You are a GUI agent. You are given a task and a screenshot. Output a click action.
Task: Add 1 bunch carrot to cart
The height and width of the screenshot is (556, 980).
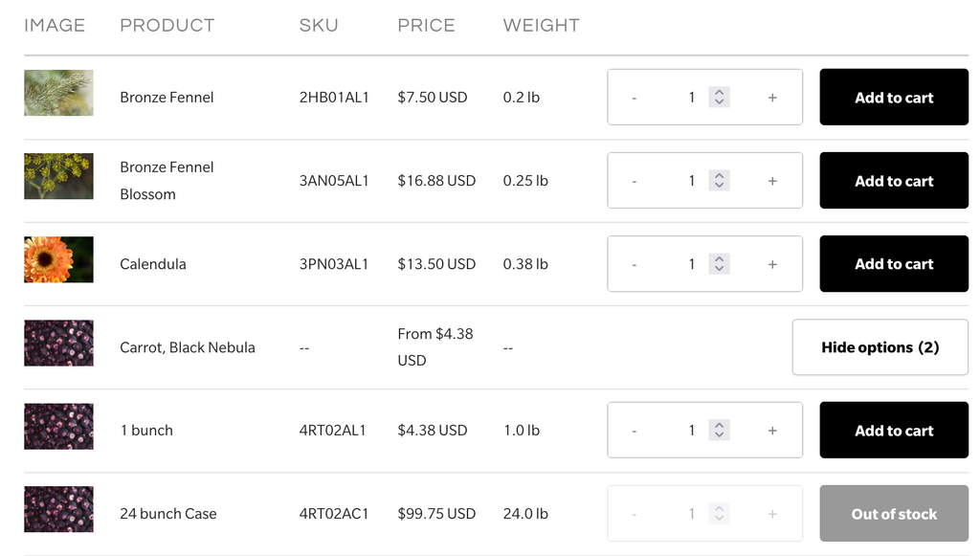click(894, 431)
